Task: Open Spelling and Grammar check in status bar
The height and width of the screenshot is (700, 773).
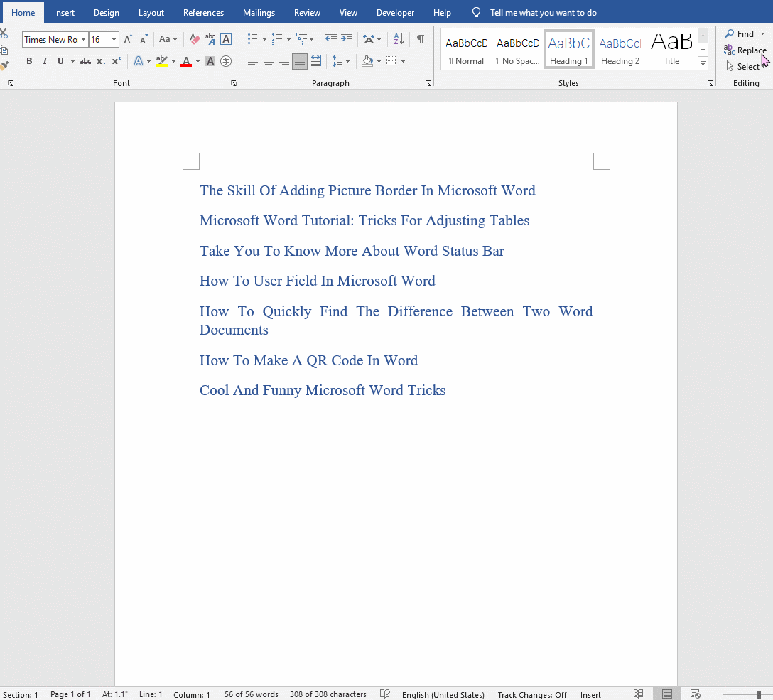Action: tap(385, 694)
